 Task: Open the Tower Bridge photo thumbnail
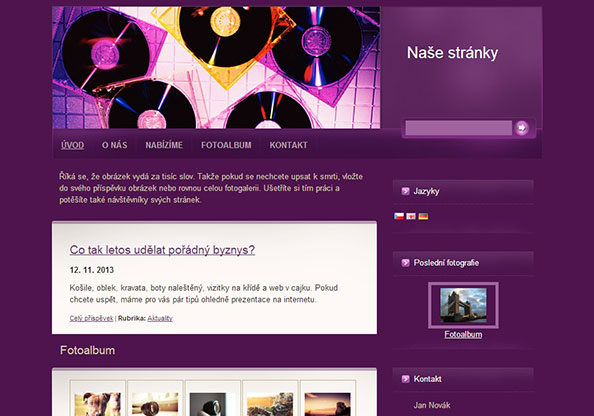(463, 305)
